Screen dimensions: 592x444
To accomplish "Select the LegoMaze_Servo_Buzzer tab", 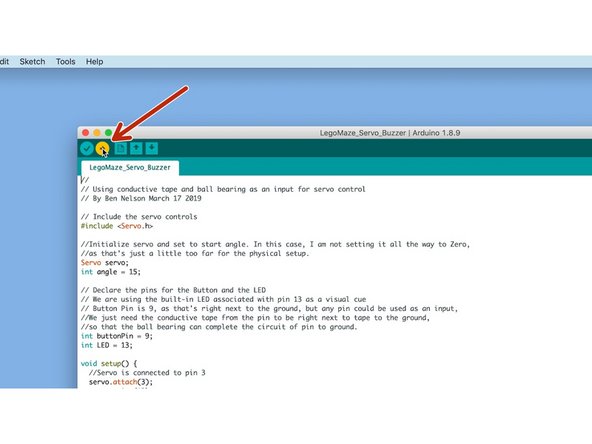I will pyautogui.click(x=130, y=168).
